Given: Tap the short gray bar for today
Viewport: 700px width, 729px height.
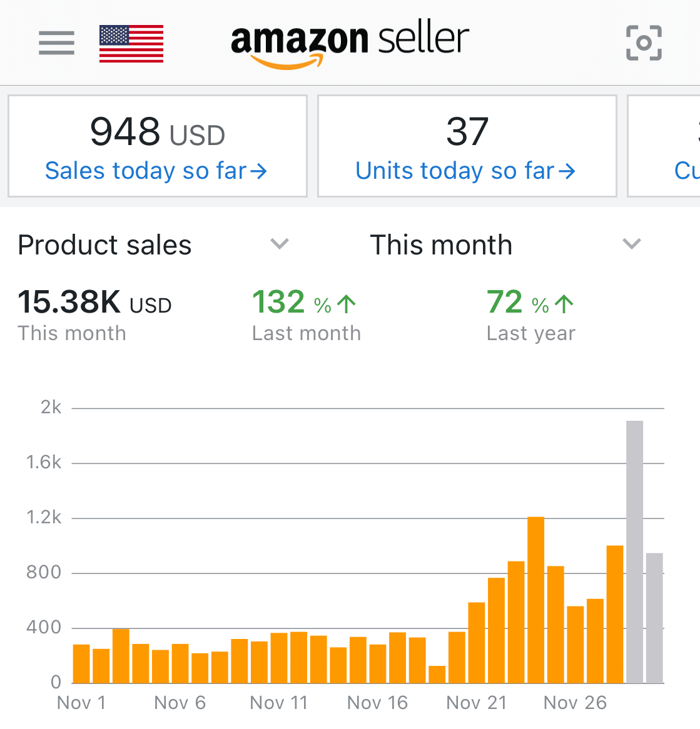Looking at the screenshot, I should point(654,618).
